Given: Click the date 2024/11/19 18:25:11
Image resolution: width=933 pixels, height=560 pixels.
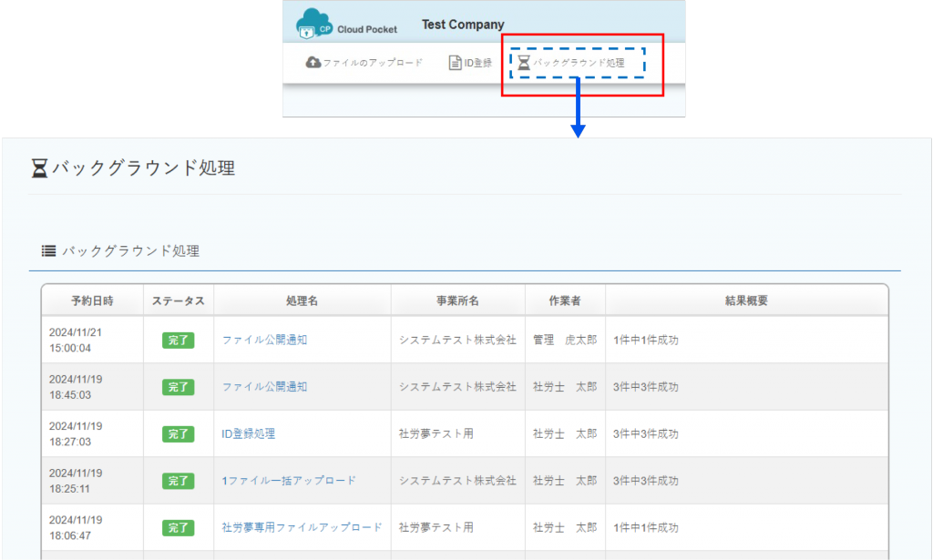Looking at the screenshot, I should point(76,481).
